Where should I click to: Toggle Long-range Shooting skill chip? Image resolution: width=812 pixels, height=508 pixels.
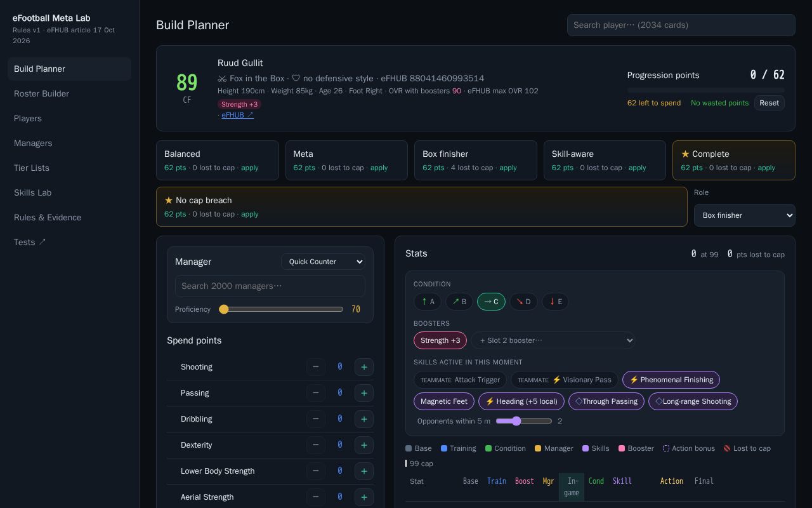(693, 401)
